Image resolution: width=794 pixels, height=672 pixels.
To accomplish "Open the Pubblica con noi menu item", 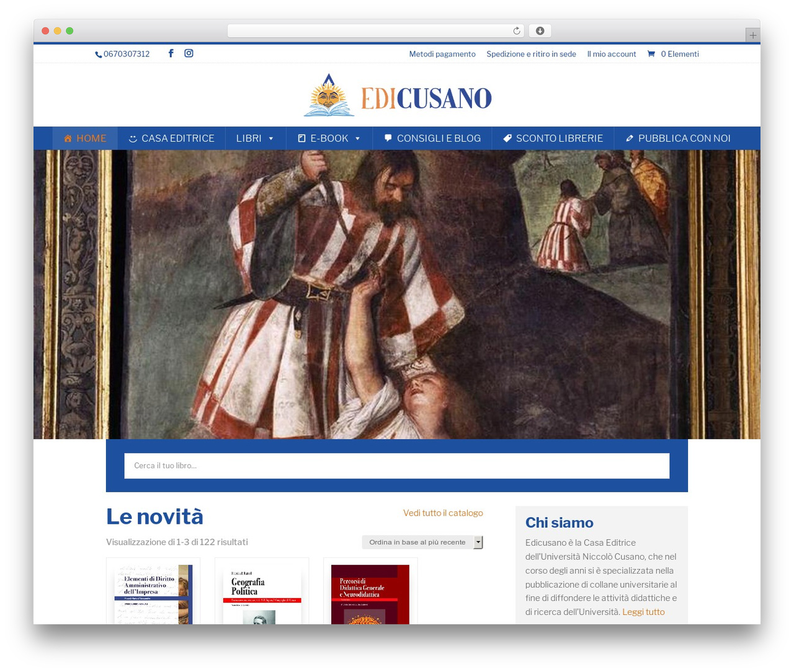I will [x=678, y=138].
